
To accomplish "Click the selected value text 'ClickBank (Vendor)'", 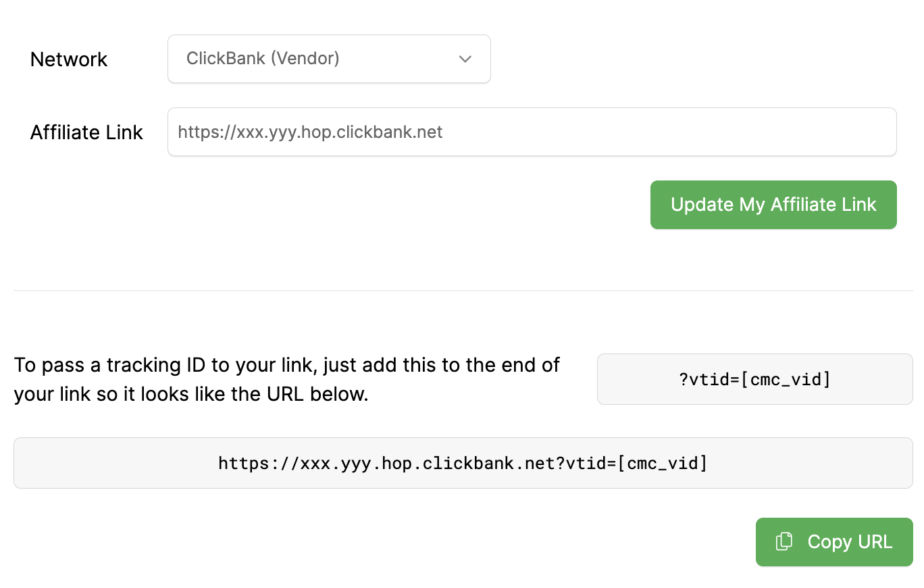I will [263, 59].
